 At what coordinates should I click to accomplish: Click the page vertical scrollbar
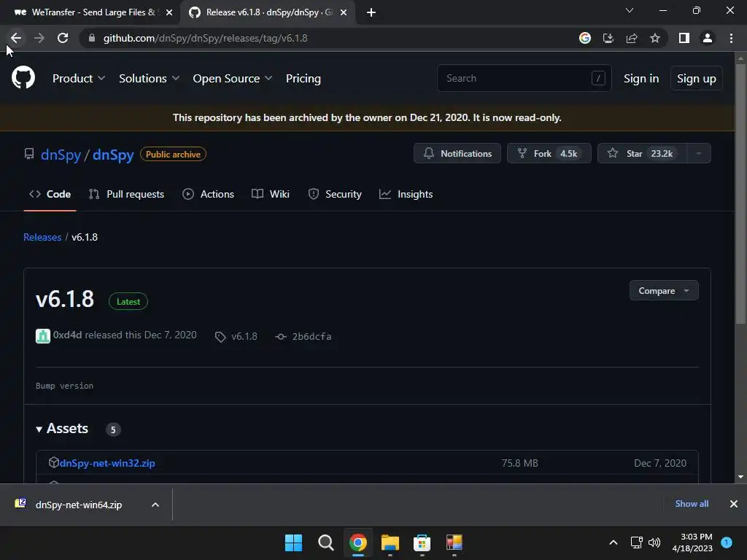point(740,193)
